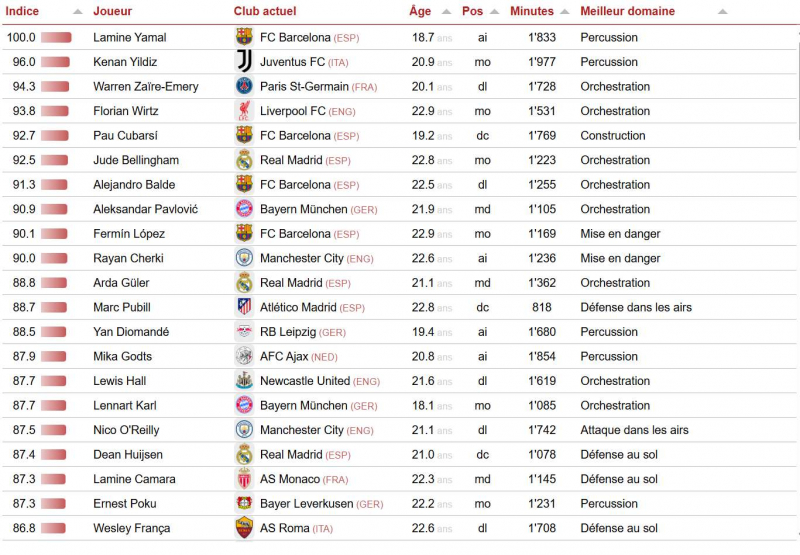Image resolution: width=800 pixels, height=555 pixels.
Task: Open Lamine Yamal's player link
Action: tap(129, 37)
